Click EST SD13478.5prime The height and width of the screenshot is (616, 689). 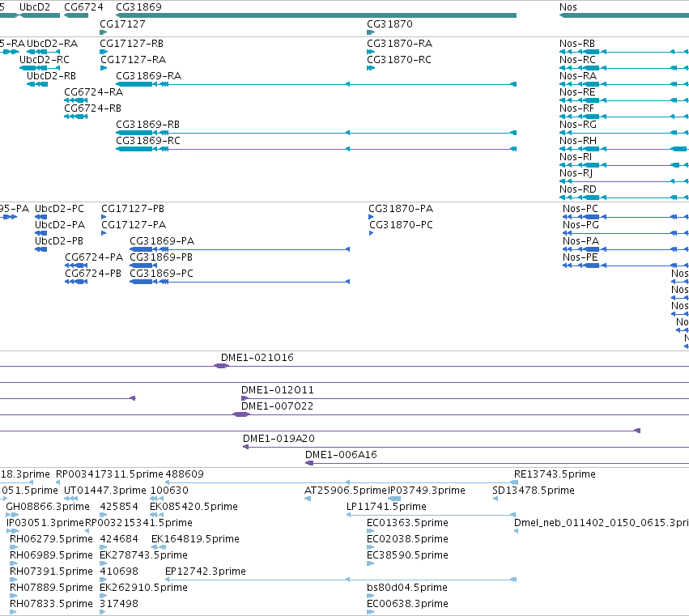click(534, 491)
